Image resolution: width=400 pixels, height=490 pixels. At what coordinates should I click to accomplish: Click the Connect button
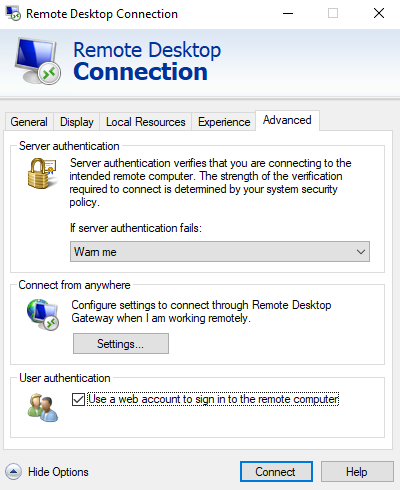tap(276, 472)
